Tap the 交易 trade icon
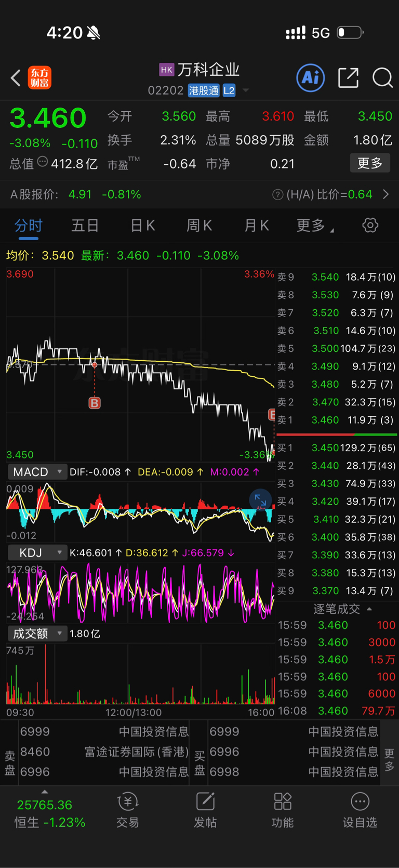 pos(128,810)
